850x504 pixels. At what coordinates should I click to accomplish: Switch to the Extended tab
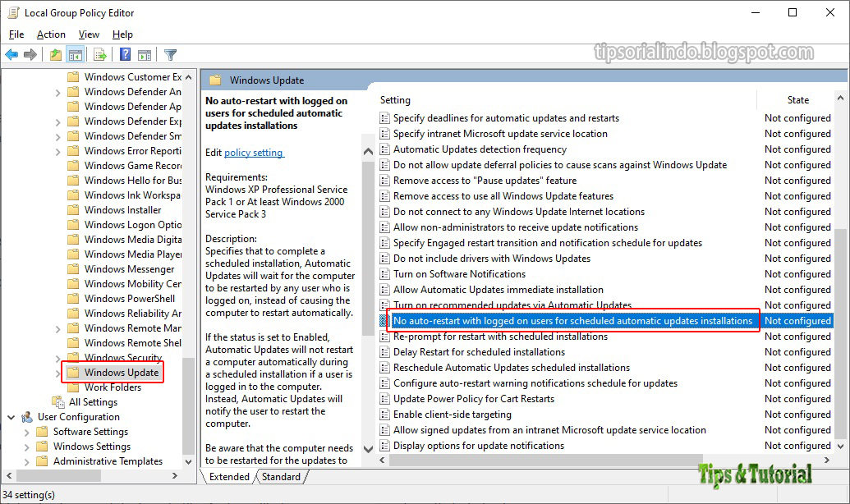(x=228, y=476)
